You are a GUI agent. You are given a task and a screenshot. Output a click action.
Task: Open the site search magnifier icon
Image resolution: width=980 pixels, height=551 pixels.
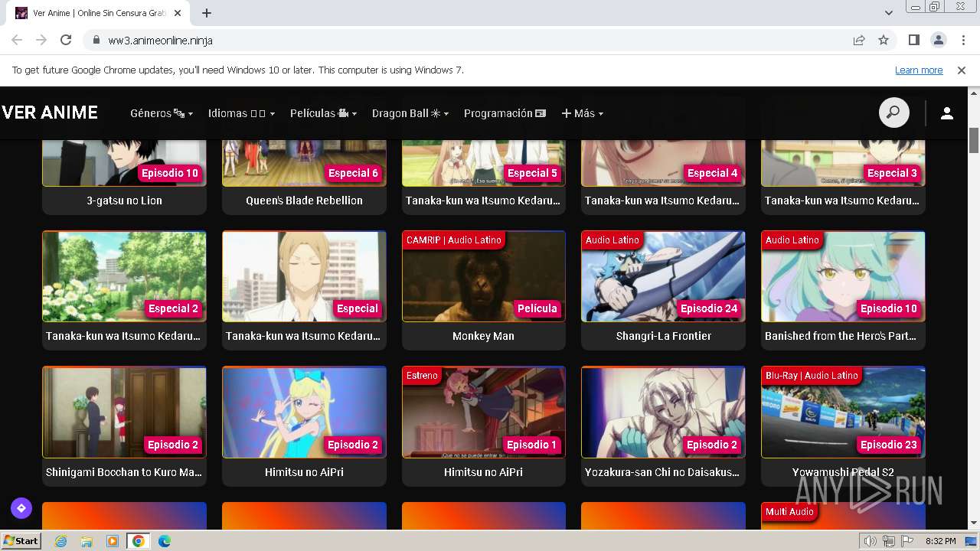pos(893,112)
